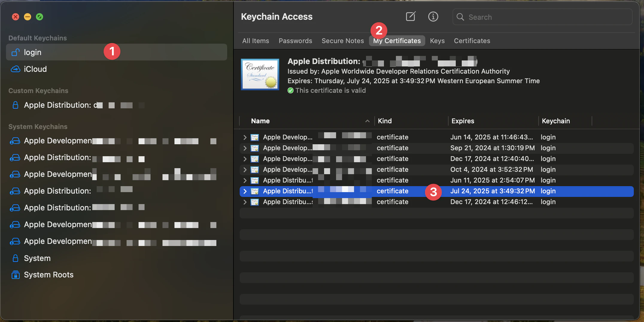This screenshot has width=644, height=322.
Task: Switch to the Passwords tab
Action: [x=295, y=41]
